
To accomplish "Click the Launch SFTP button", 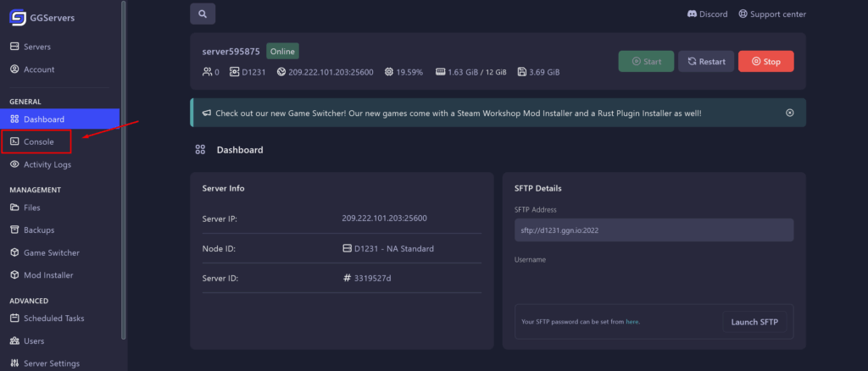I will pyautogui.click(x=754, y=322).
